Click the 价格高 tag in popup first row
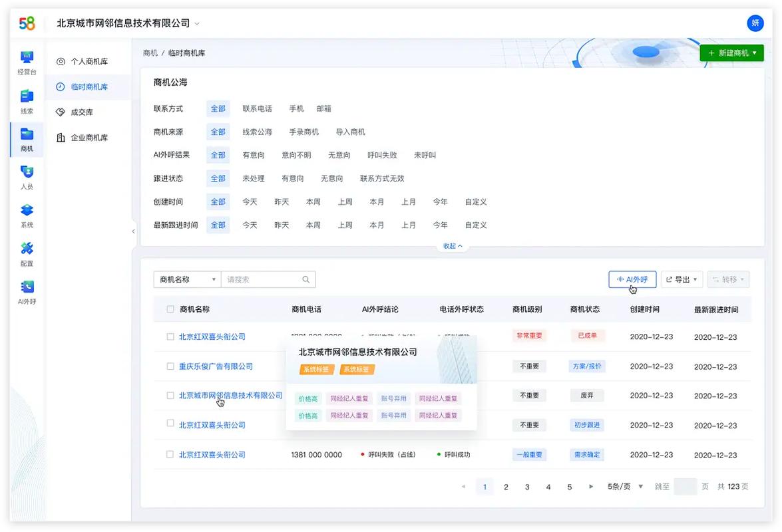This screenshot has height=532, width=782. click(x=307, y=398)
